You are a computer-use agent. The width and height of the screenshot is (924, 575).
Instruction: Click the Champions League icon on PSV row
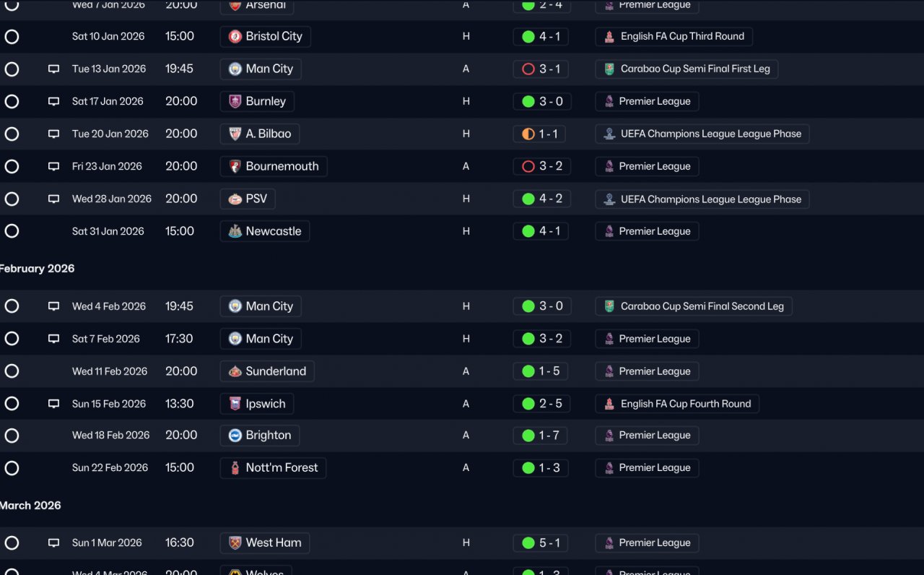(609, 199)
